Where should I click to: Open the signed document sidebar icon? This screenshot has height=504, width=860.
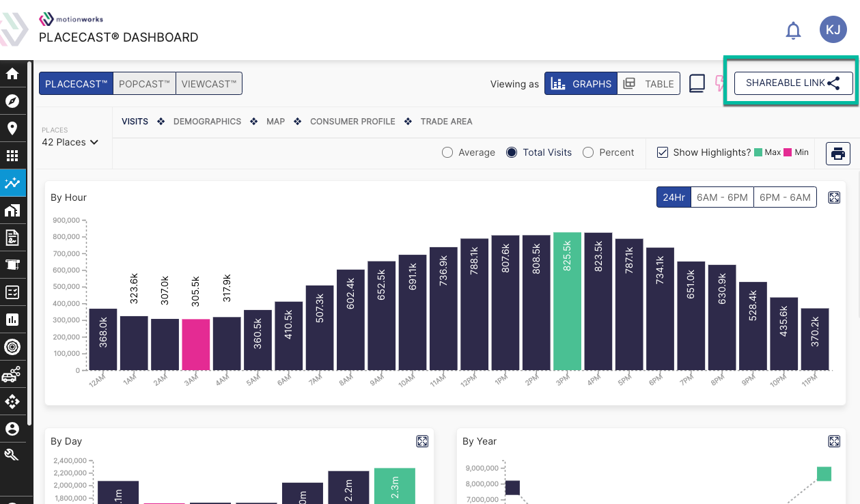12,238
